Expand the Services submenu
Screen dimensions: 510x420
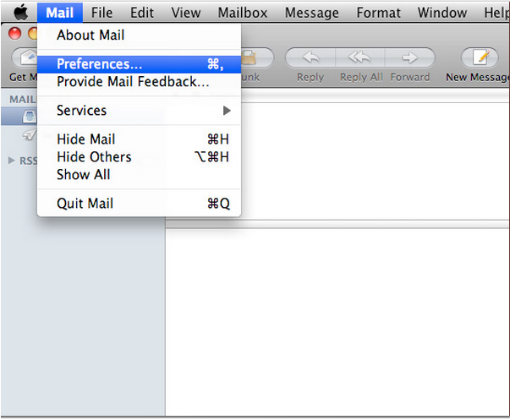(140, 111)
